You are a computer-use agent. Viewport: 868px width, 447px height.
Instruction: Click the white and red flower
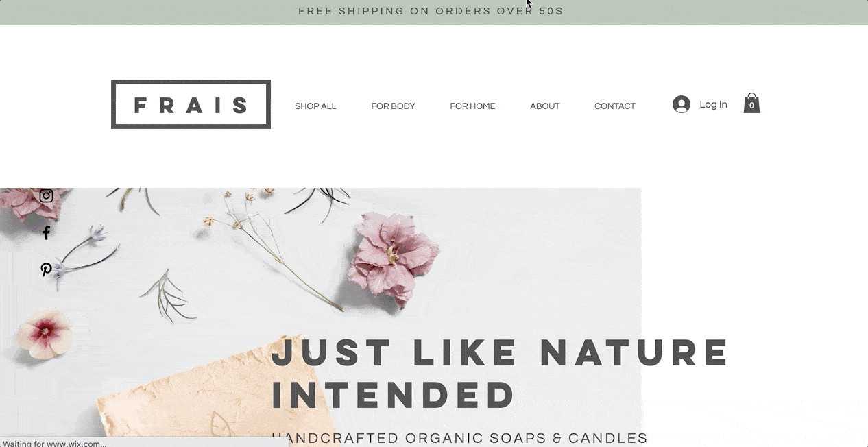coord(45,333)
